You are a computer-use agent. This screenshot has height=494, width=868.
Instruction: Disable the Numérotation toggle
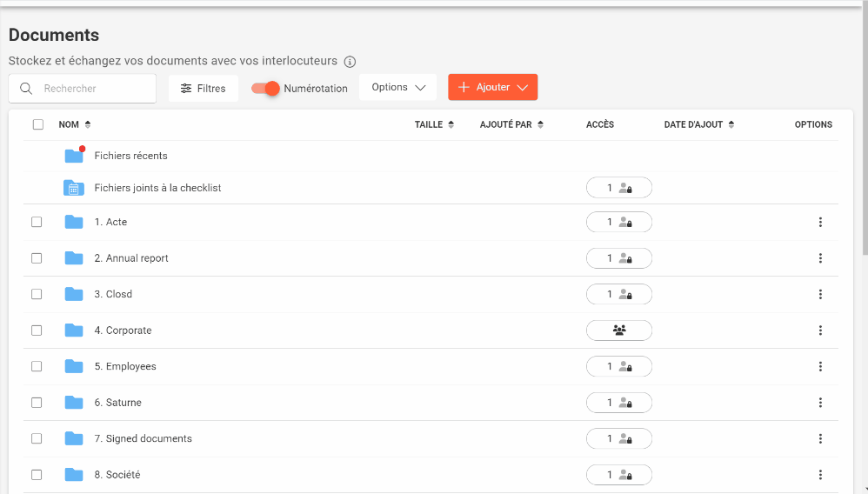click(x=265, y=88)
